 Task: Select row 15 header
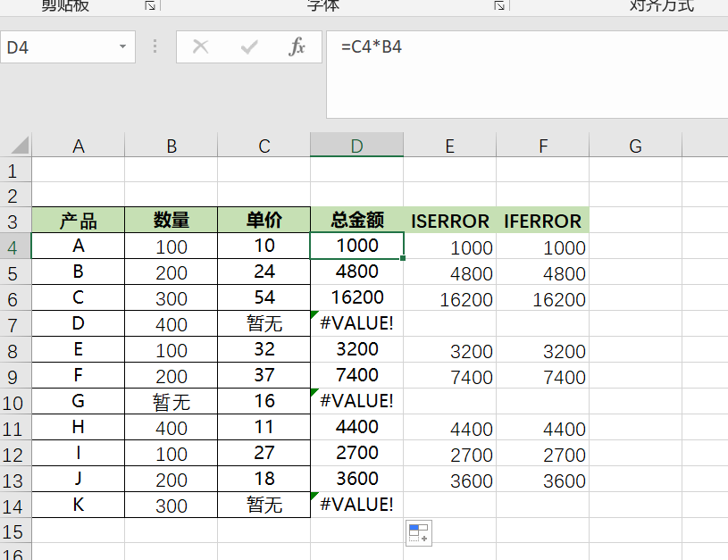click(16, 531)
